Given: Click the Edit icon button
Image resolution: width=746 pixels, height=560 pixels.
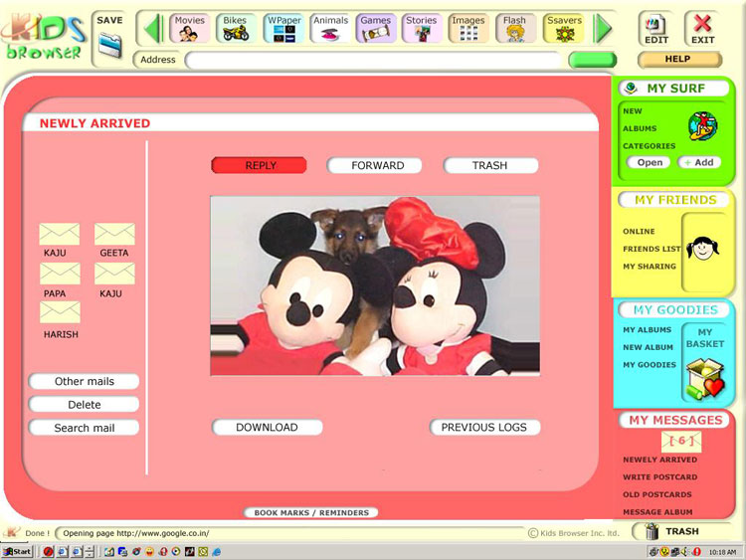Looking at the screenshot, I should tap(656, 28).
